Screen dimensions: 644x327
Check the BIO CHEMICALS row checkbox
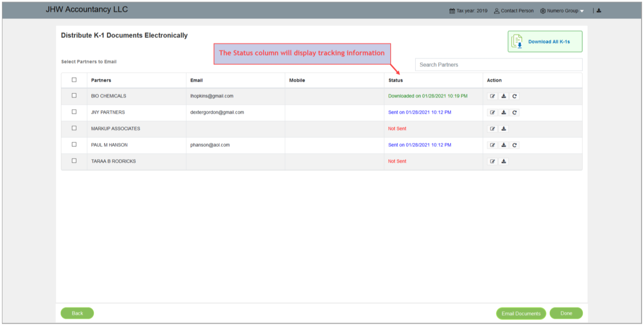click(74, 95)
